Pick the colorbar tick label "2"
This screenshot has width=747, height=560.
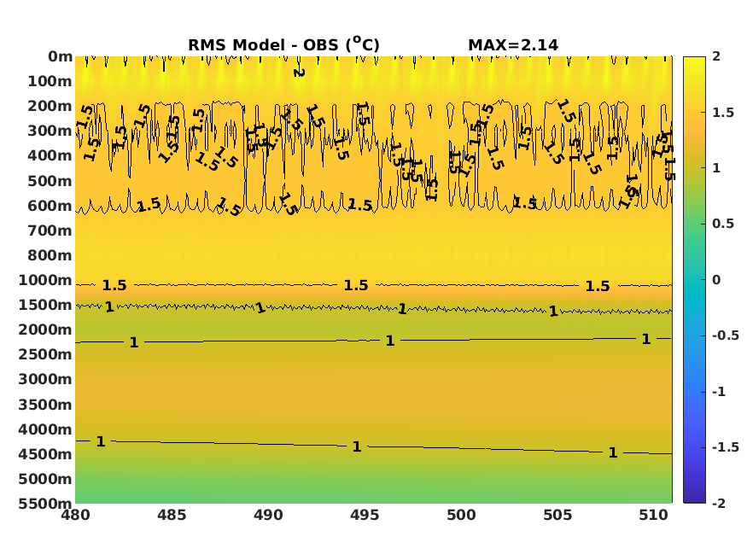(x=716, y=56)
